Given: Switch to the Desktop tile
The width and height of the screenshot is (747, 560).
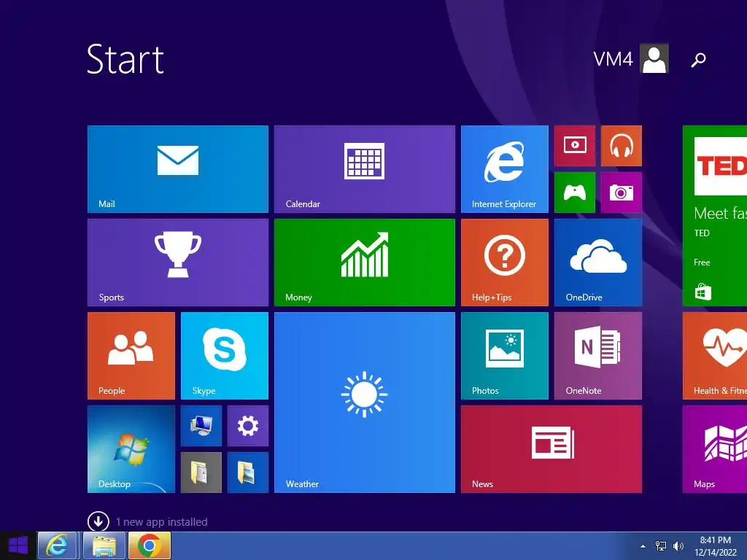Looking at the screenshot, I should coord(131,449).
